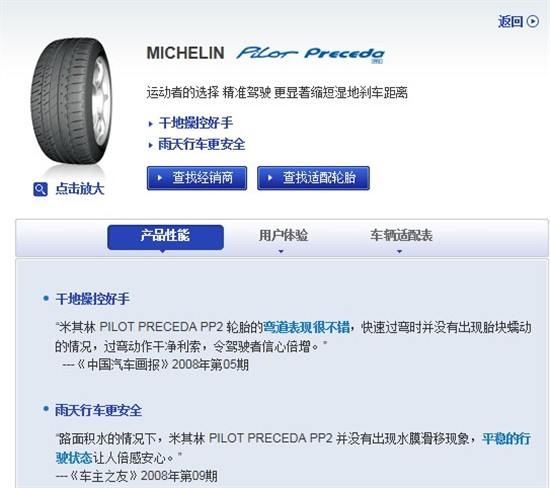Click the arrow icon inside 查找经销商 button
Image resolution: width=550 pixels, height=488 pixels.
(x=160, y=178)
